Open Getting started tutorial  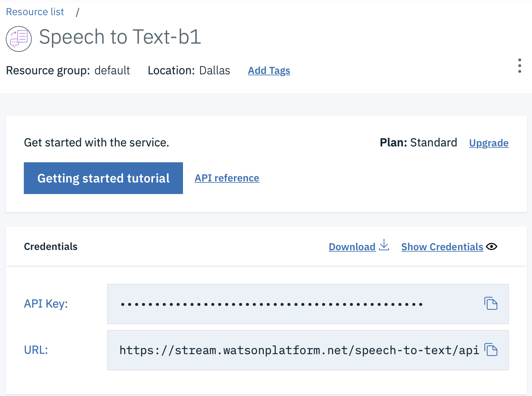click(103, 178)
